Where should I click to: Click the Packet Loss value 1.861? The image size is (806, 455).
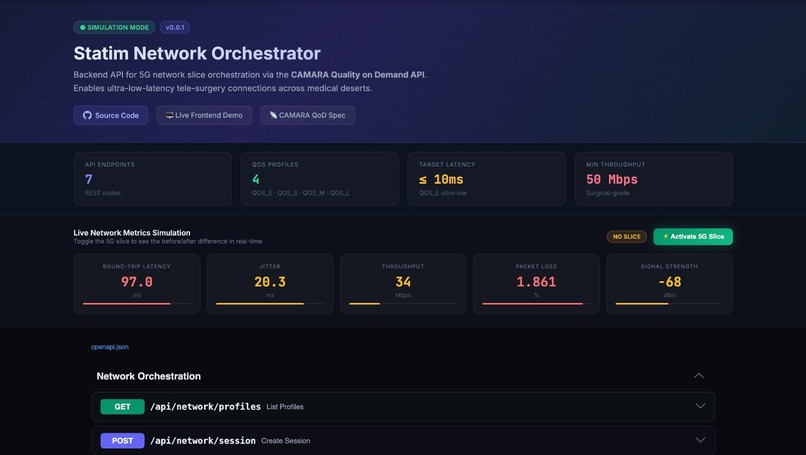pos(536,282)
